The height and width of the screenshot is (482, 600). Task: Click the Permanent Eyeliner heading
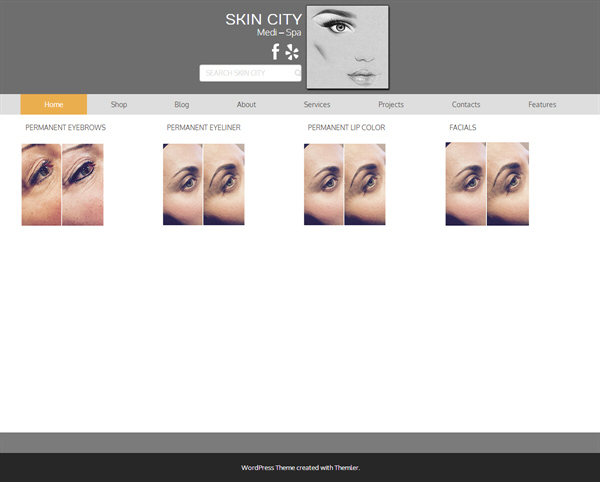(204, 127)
